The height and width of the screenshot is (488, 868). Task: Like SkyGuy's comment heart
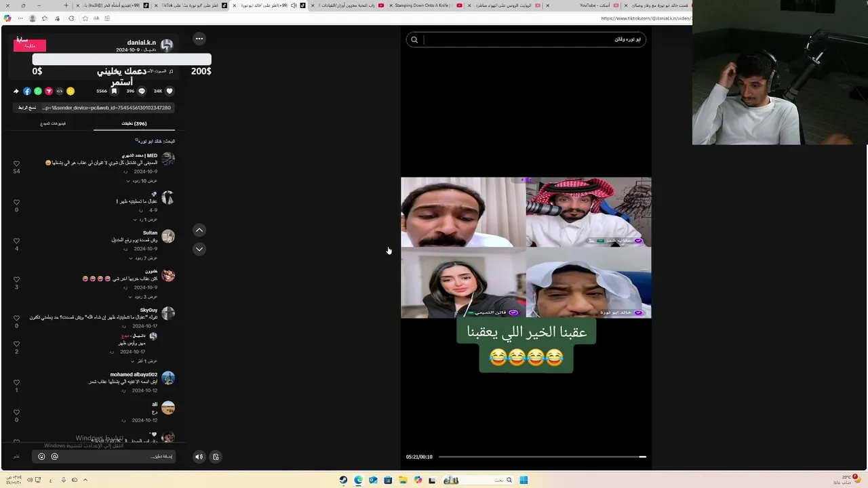(x=17, y=318)
